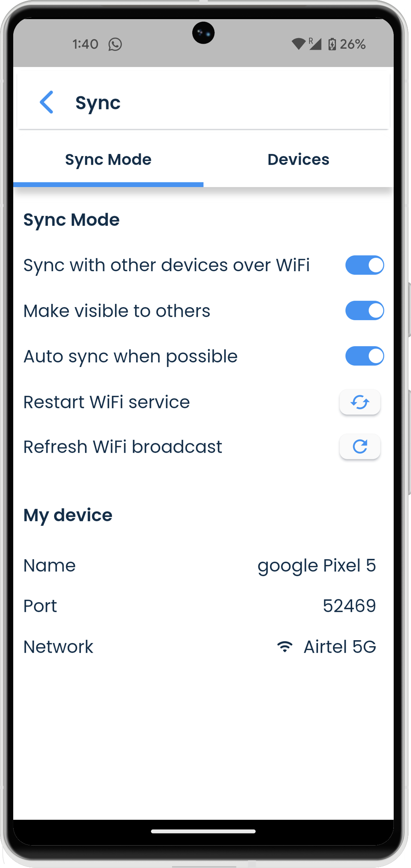This screenshot has width=411, height=868.
Task: Tap the port number 52469
Action: [349, 606]
